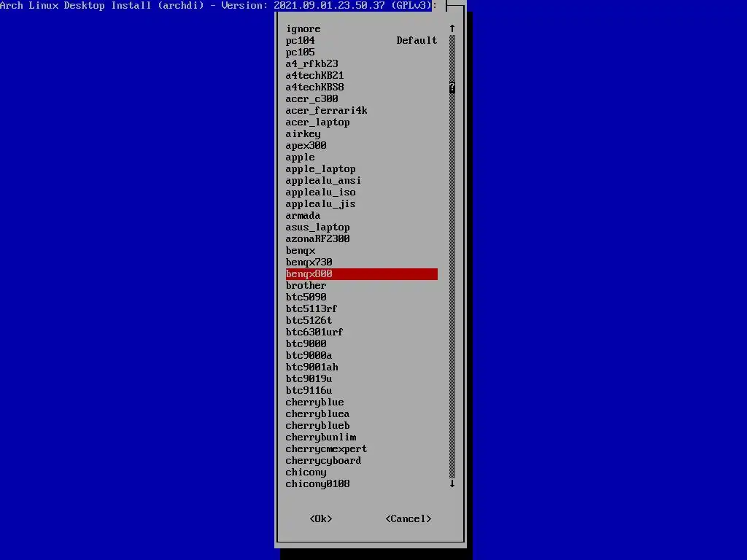Pick the acer_laptop entry
This screenshot has width=747, height=560.
[362, 122]
